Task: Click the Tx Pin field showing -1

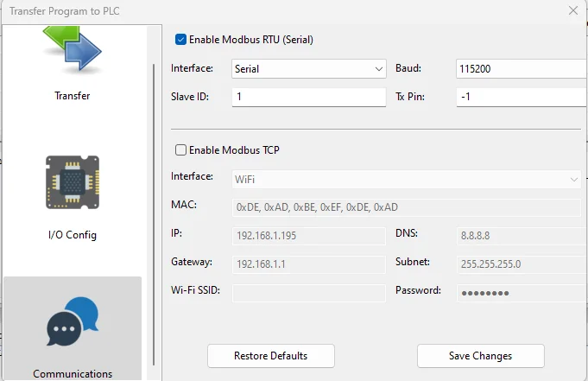Action: (522, 97)
